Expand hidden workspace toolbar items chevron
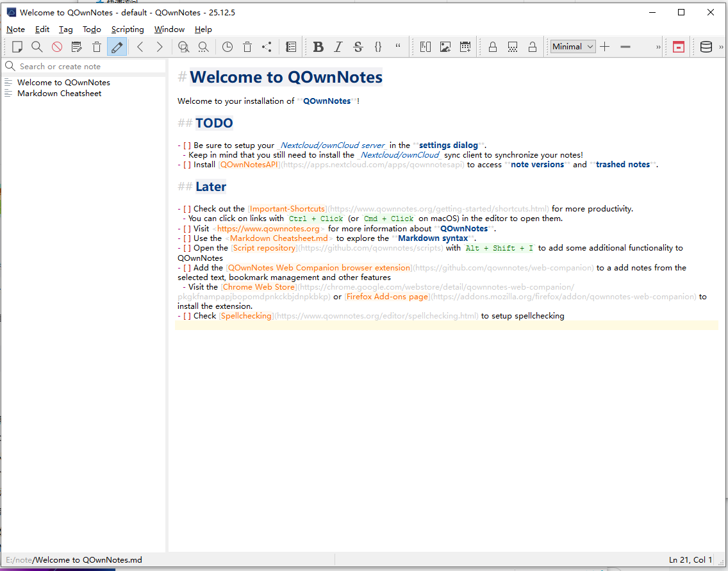This screenshot has width=728, height=571. (658, 47)
